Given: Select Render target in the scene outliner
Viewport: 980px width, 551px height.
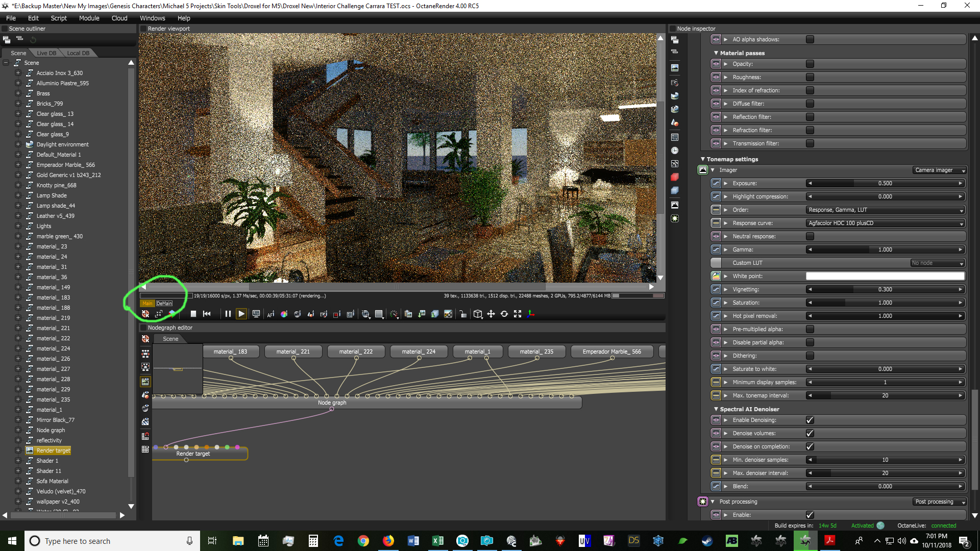Looking at the screenshot, I should (x=53, y=450).
